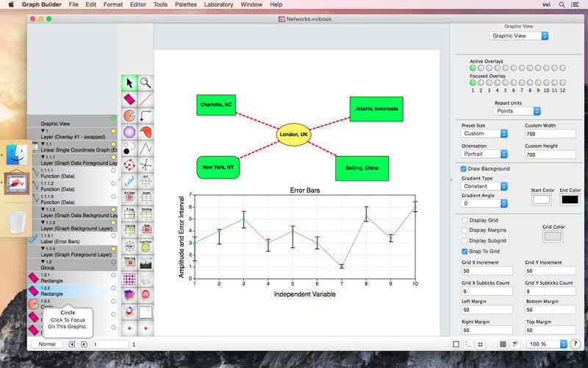Select the purple polygon shape tool
The width and height of the screenshot is (588, 368).
coord(129,132)
